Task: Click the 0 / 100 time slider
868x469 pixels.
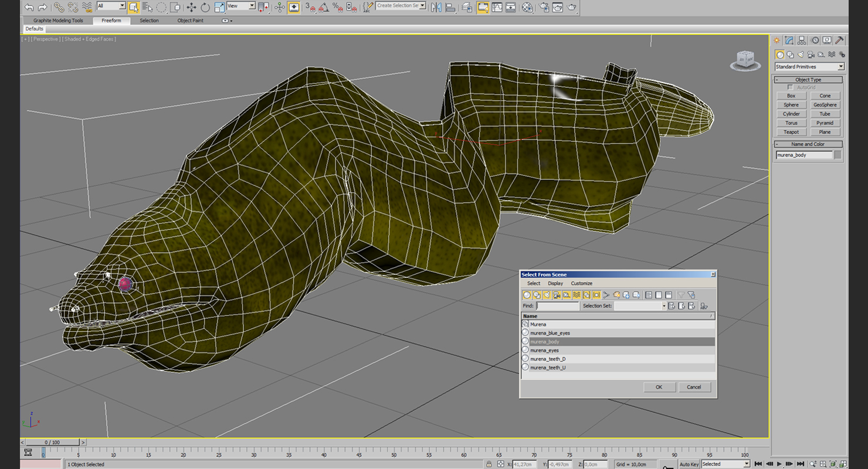Action: [52, 443]
